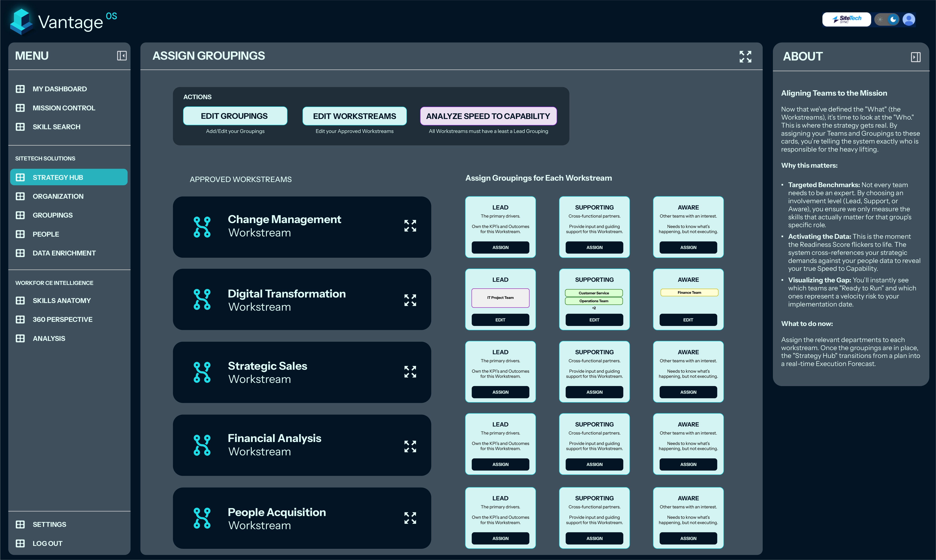The height and width of the screenshot is (560, 936).
Task: Click the user profile avatar icon
Action: 908,19
